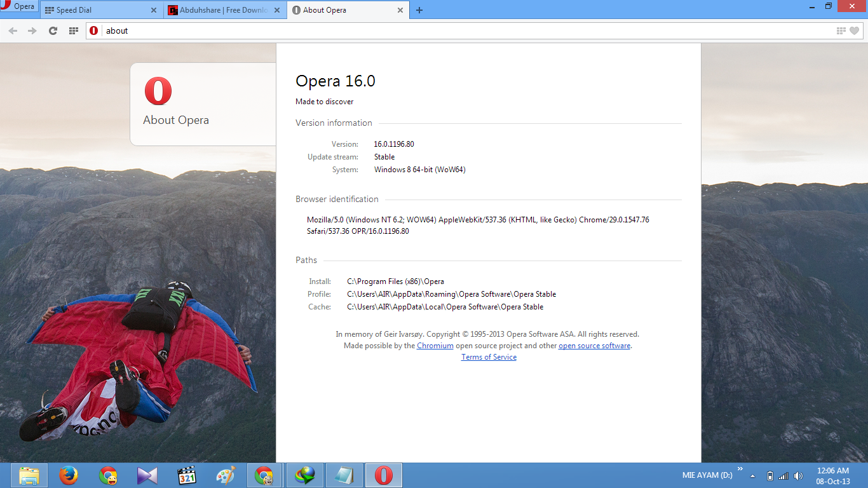
Task: Switch to the running Chrome window in taskbar
Action: point(264,475)
